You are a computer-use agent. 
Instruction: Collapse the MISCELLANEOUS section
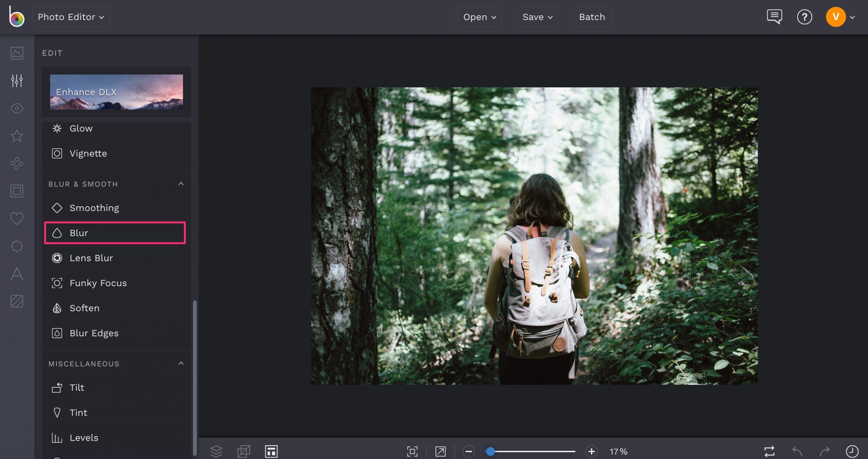click(x=181, y=363)
